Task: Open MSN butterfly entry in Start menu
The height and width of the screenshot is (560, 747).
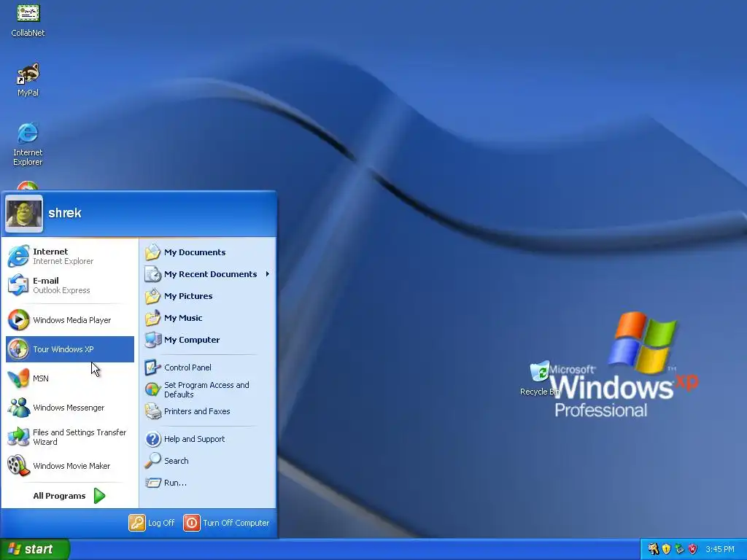Action: click(x=70, y=378)
